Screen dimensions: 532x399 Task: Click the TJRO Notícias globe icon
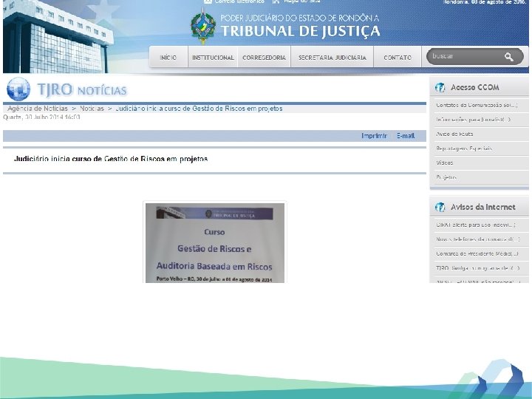[x=18, y=89]
